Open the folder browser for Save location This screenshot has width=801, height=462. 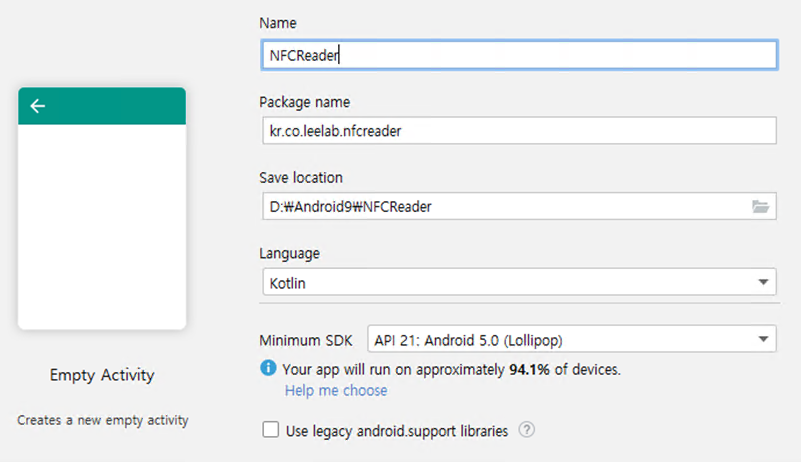coord(760,207)
